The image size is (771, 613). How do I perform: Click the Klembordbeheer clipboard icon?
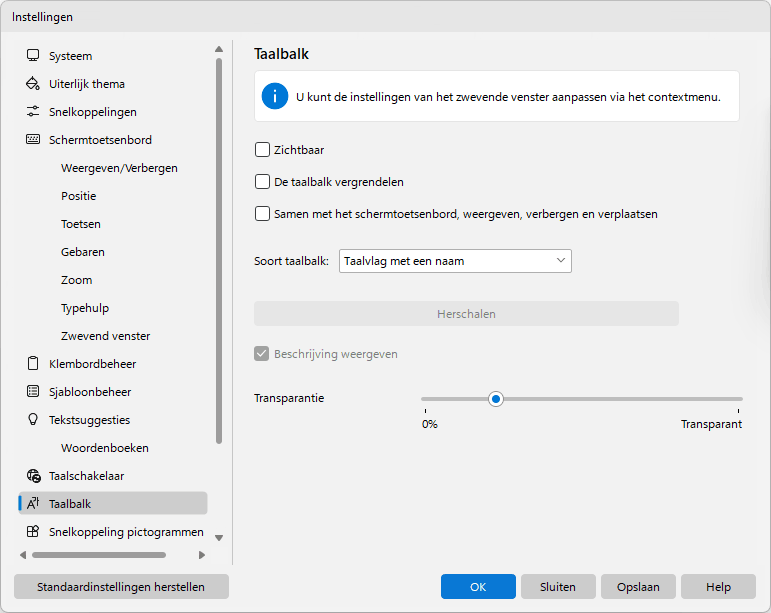tap(33, 364)
